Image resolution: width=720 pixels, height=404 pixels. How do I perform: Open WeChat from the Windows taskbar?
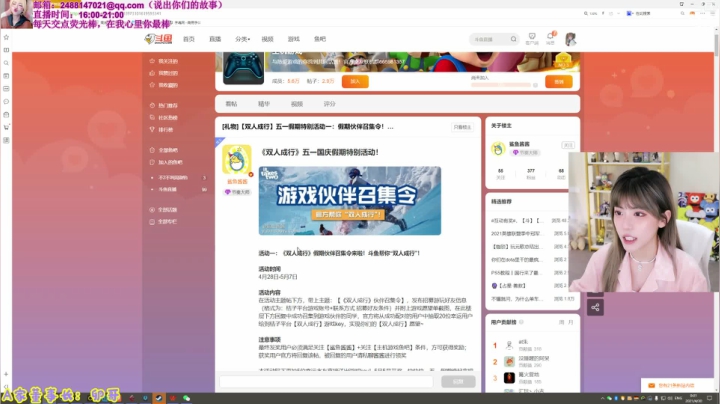pos(186,398)
